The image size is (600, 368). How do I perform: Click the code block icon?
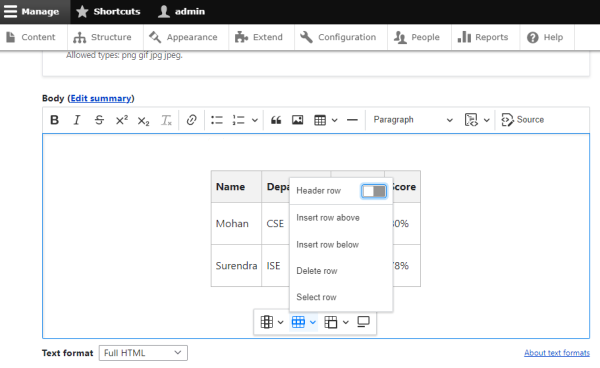471,120
